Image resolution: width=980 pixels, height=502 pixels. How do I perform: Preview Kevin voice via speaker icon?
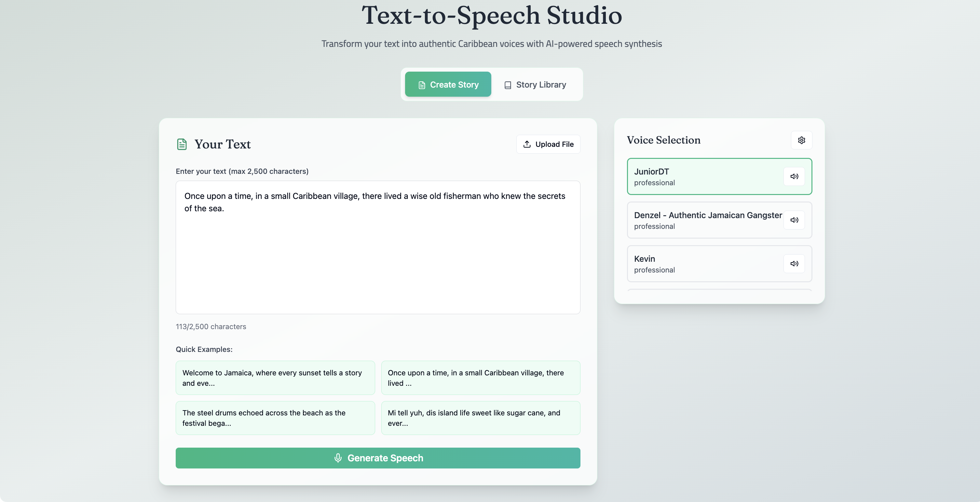pos(794,263)
